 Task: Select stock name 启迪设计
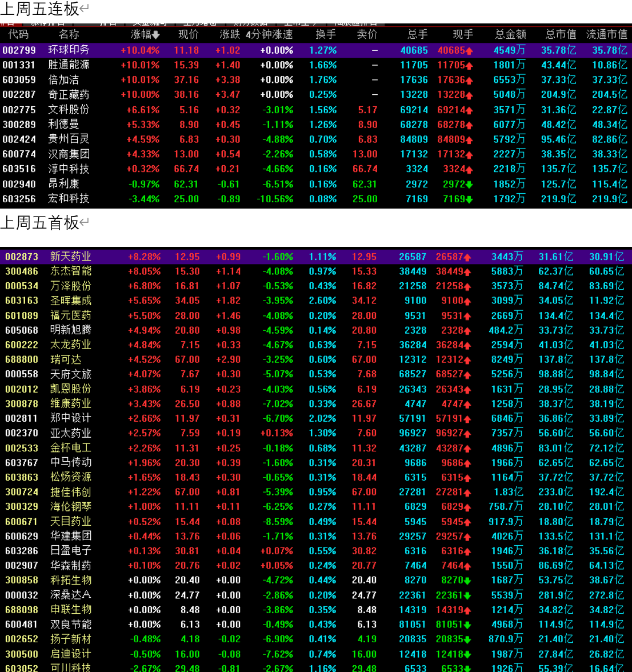(71, 654)
